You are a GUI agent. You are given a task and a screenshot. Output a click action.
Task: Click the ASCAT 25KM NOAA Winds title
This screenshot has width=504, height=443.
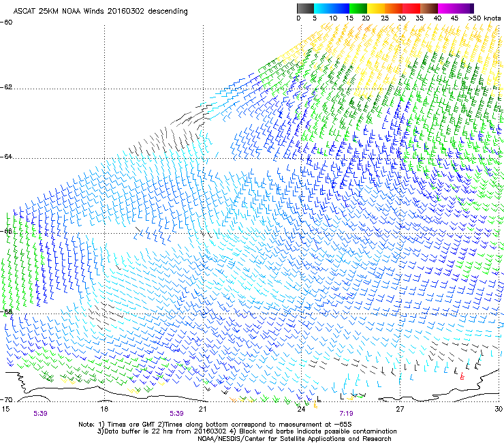(x=100, y=12)
